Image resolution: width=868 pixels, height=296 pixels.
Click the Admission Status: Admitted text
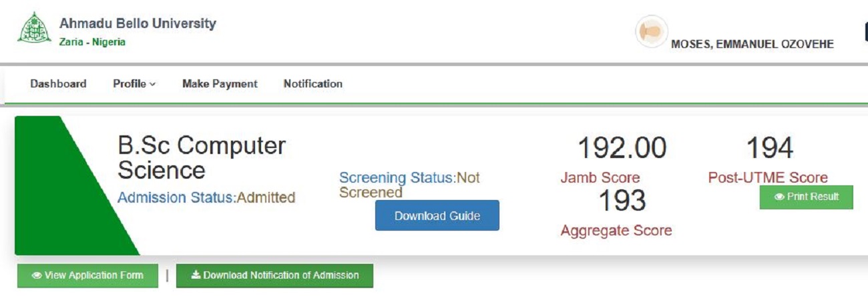[x=206, y=197]
